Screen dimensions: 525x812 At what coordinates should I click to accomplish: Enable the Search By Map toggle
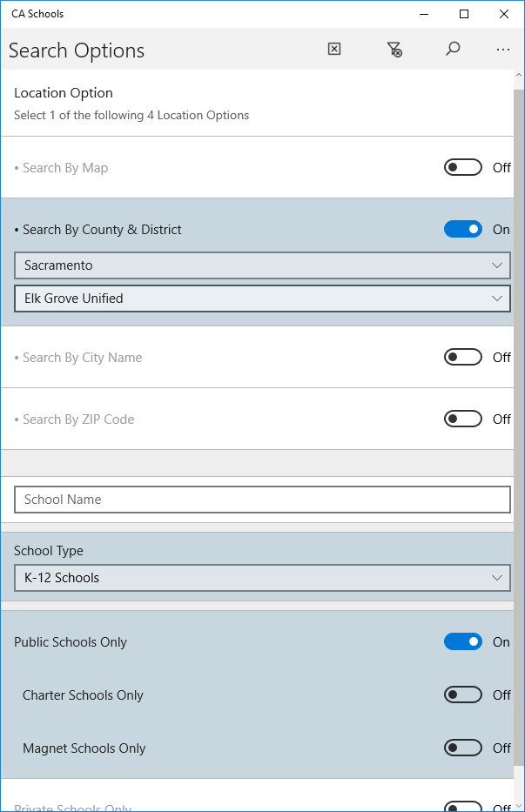click(462, 167)
